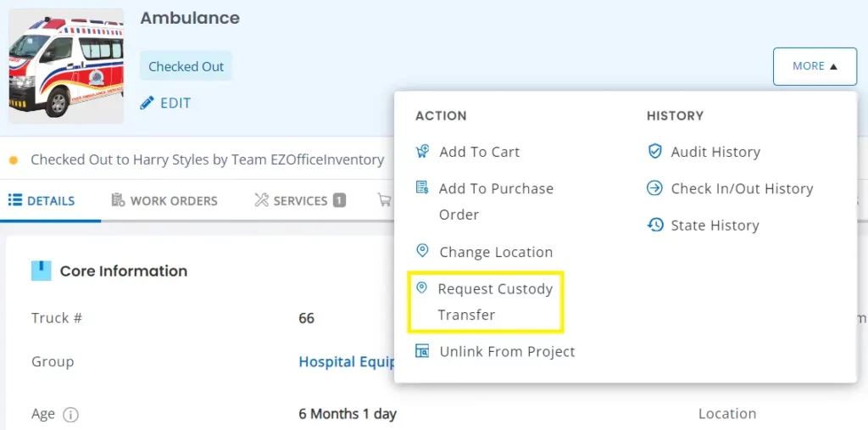This screenshot has width=868, height=430.
Task: Click the State History clock icon
Action: click(x=654, y=226)
